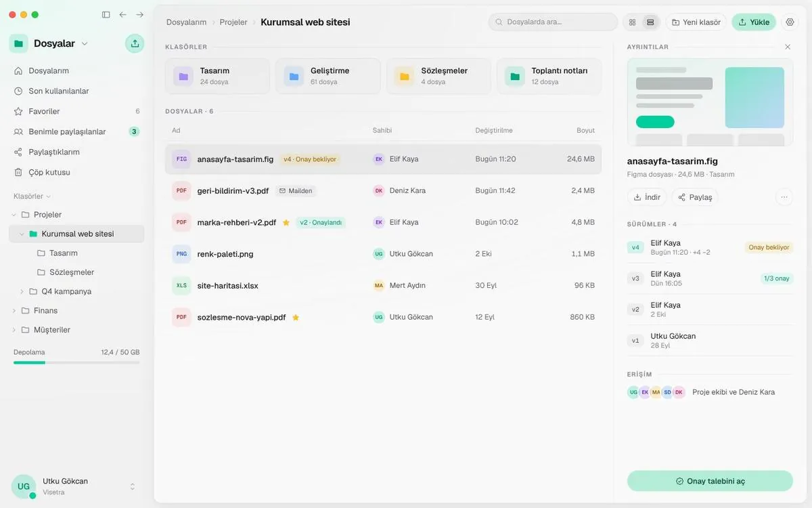Toggle favorite star on marka-rehberi-v2.pdf

pos(286,222)
